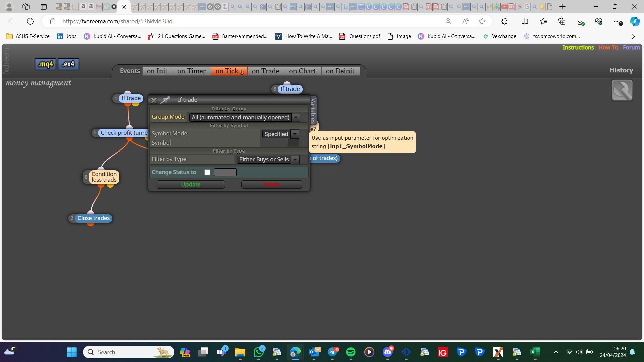Download the .ex4 compiled file
Image resolution: width=644 pixels, height=362 pixels.
(x=68, y=64)
